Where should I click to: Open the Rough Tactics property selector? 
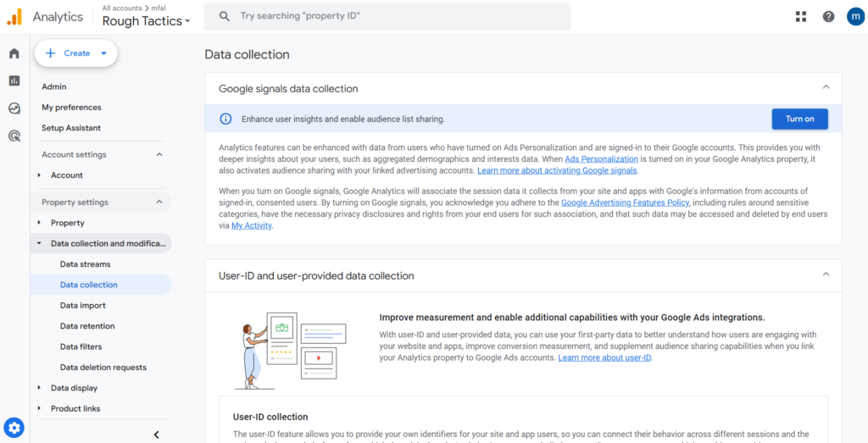(146, 21)
